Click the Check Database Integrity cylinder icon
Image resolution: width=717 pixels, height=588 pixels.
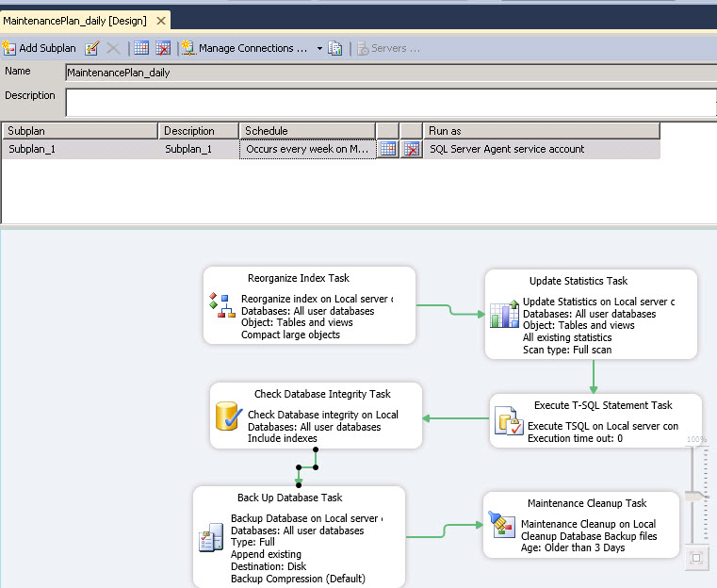point(228,416)
